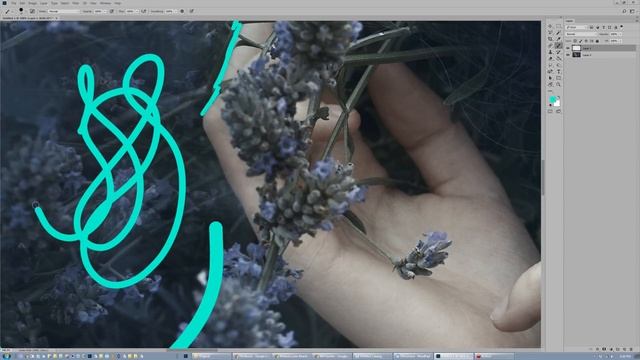Select the Lasso tool
The image size is (640, 360).
tap(550, 32)
